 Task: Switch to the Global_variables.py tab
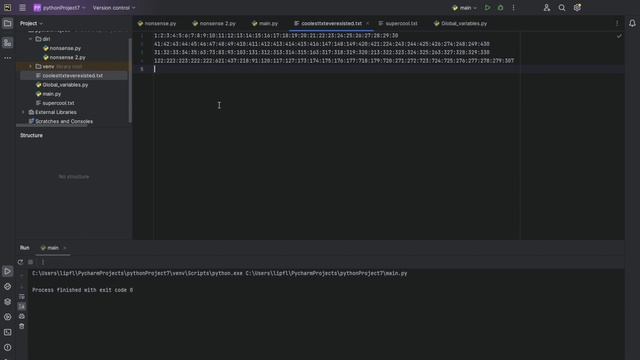(460, 23)
